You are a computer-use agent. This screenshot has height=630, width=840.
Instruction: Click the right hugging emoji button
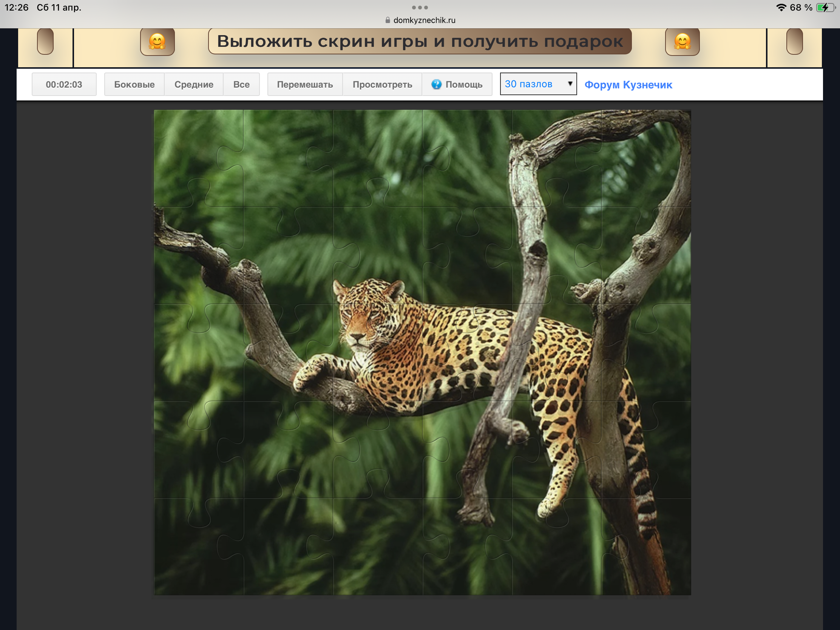click(x=682, y=42)
